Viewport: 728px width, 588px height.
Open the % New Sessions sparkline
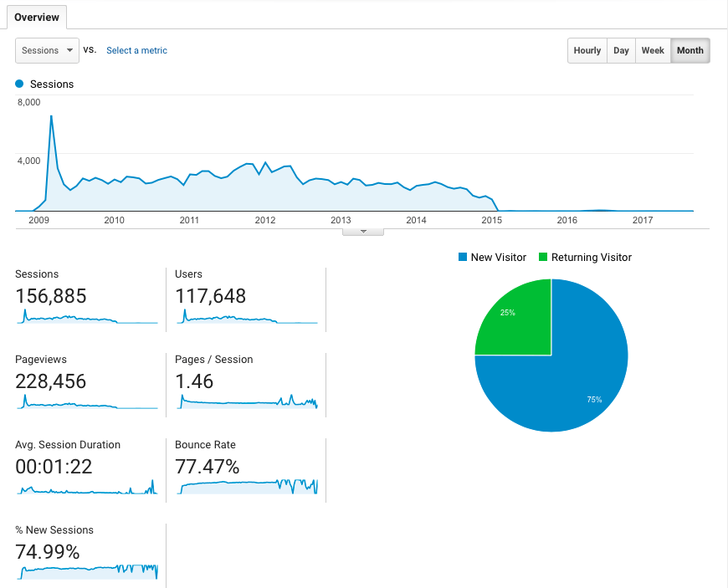tap(87, 572)
